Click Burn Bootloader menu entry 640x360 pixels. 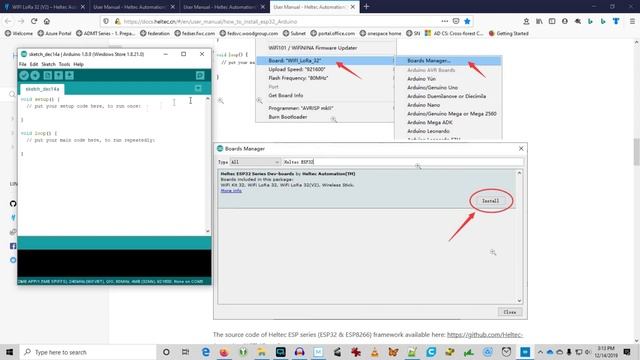[x=325, y=117]
